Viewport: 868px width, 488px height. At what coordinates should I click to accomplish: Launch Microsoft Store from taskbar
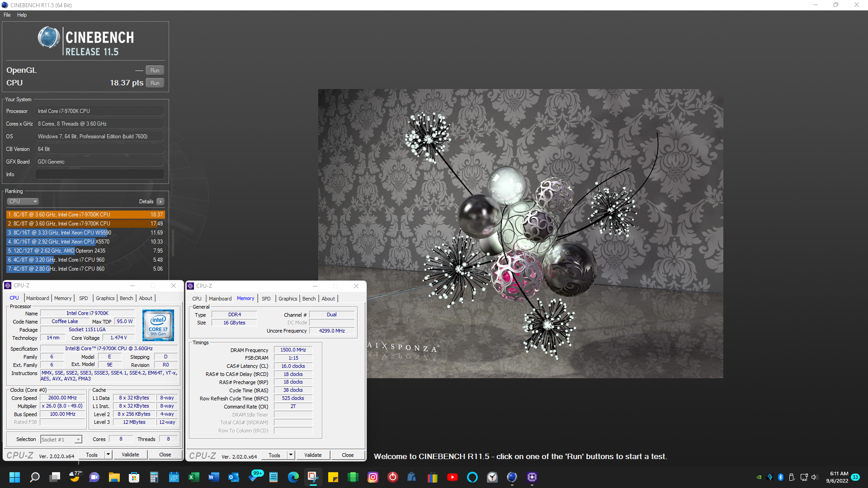coord(134,477)
